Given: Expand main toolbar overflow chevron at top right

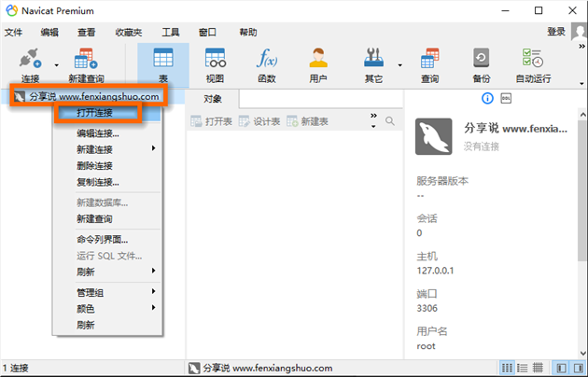Looking at the screenshot, I should tap(581, 47).
